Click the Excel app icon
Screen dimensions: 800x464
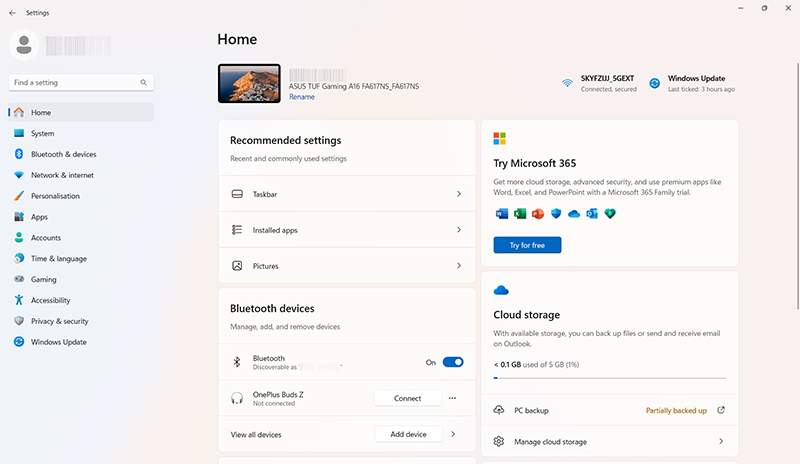[x=520, y=213]
